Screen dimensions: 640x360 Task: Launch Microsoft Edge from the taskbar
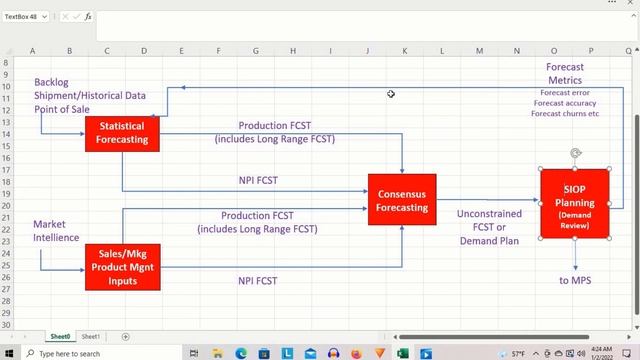(x=241, y=353)
